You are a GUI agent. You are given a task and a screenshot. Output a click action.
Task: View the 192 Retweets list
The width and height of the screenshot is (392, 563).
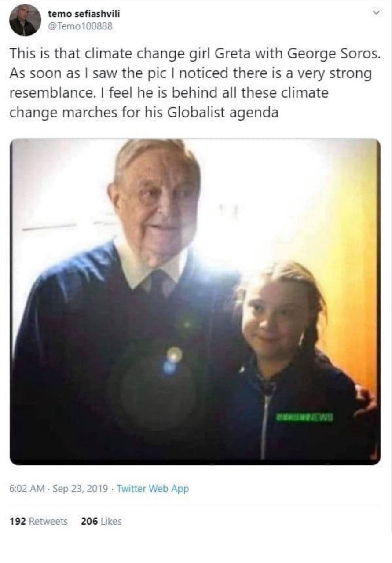pos(39,522)
